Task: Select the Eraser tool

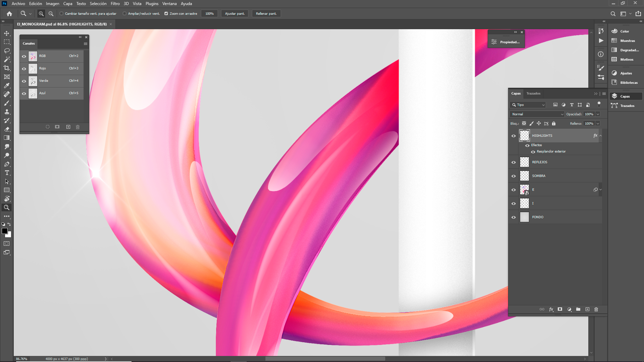Action: click(7, 129)
